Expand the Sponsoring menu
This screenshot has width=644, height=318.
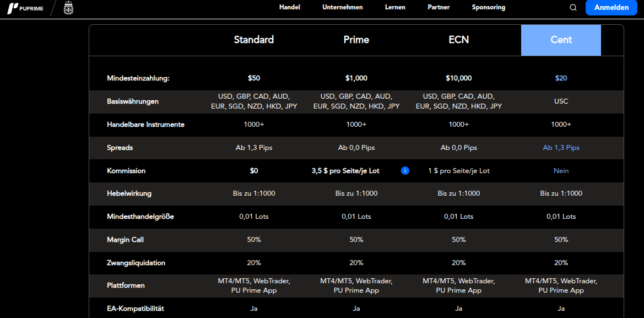489,7
